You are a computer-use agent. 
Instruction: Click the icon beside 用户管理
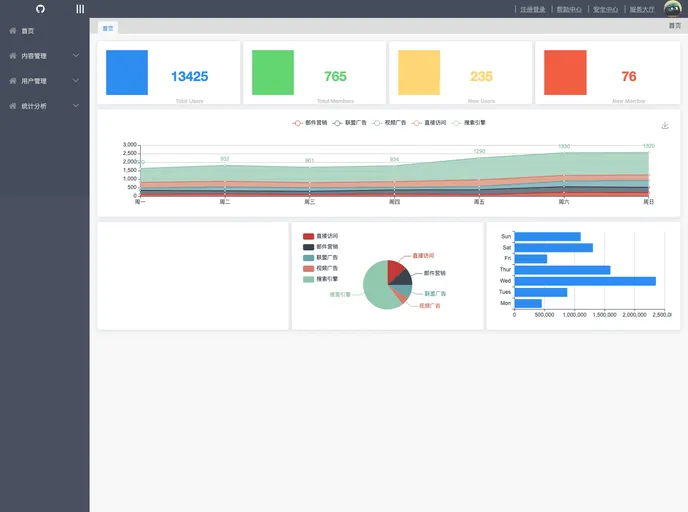(13, 81)
